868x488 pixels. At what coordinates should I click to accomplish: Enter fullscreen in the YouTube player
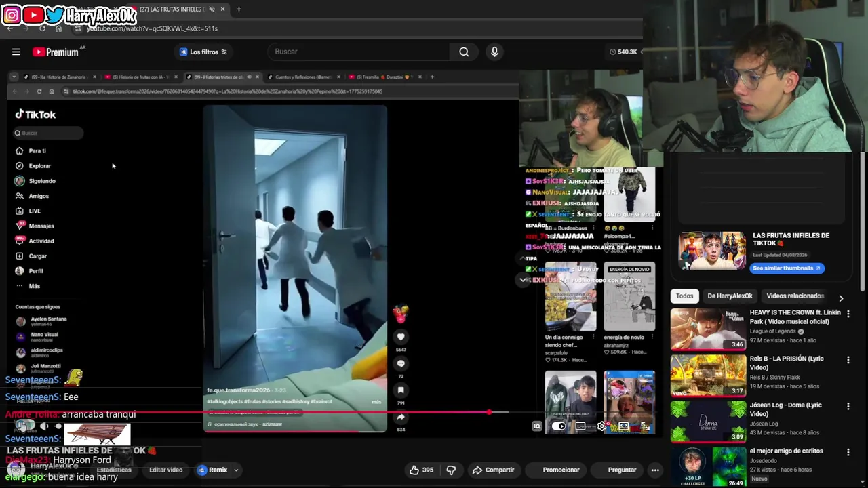tap(645, 426)
